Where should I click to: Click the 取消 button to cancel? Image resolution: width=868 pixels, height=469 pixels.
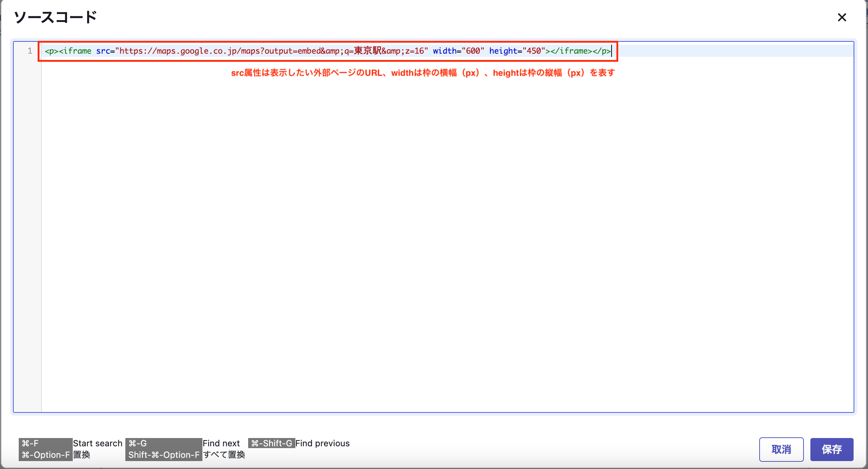[x=781, y=449]
